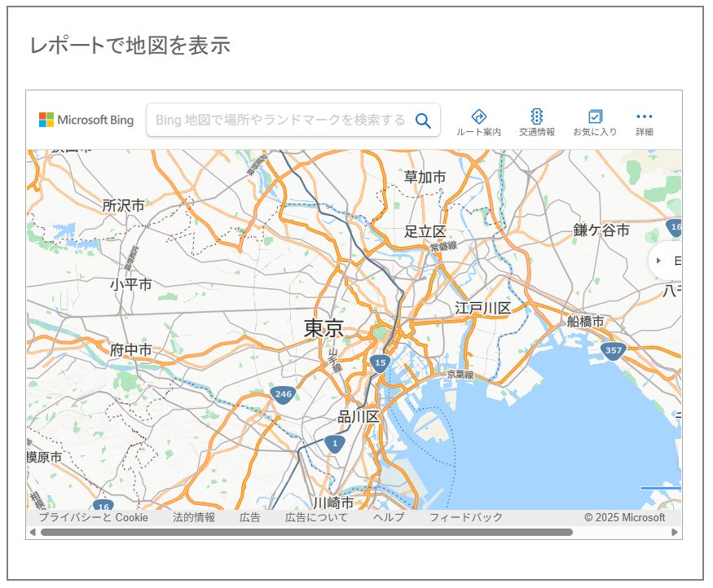This screenshot has height=588, width=713.
Task: Open お気に入り favorites
Action: click(x=595, y=122)
